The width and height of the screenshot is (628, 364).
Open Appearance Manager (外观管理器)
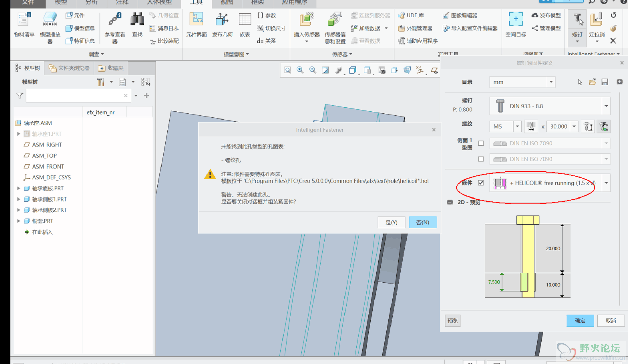tap(415, 28)
